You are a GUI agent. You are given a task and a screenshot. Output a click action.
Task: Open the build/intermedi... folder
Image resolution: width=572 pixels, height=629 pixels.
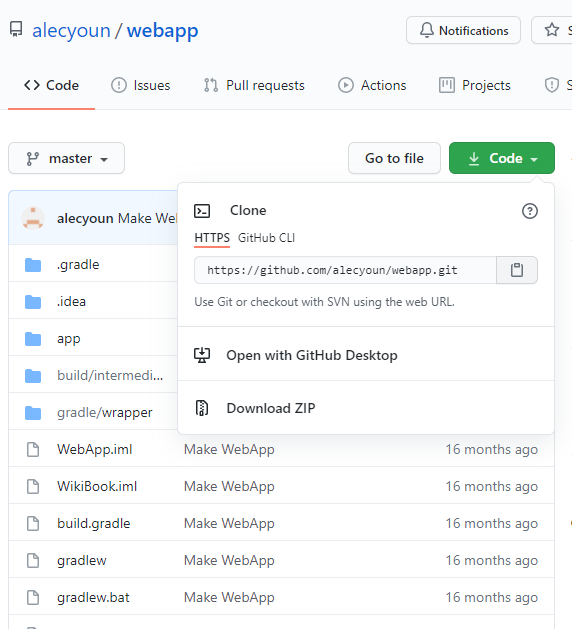(x=110, y=375)
